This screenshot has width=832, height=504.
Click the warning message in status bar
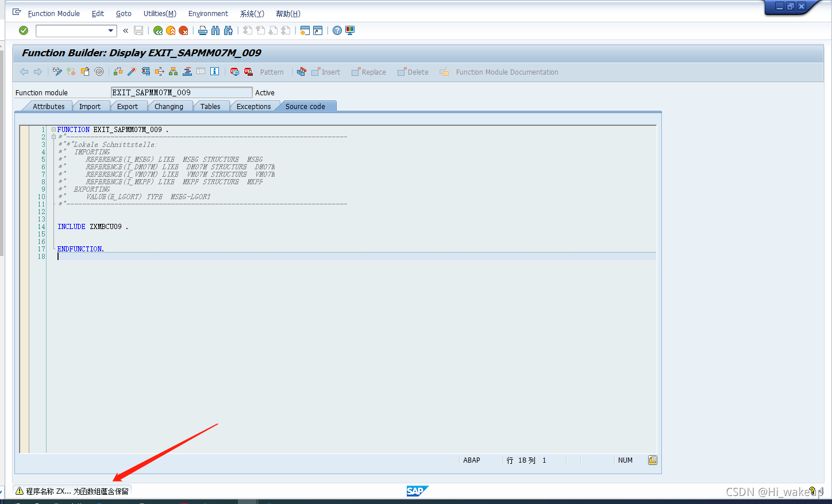pyautogui.click(x=72, y=491)
